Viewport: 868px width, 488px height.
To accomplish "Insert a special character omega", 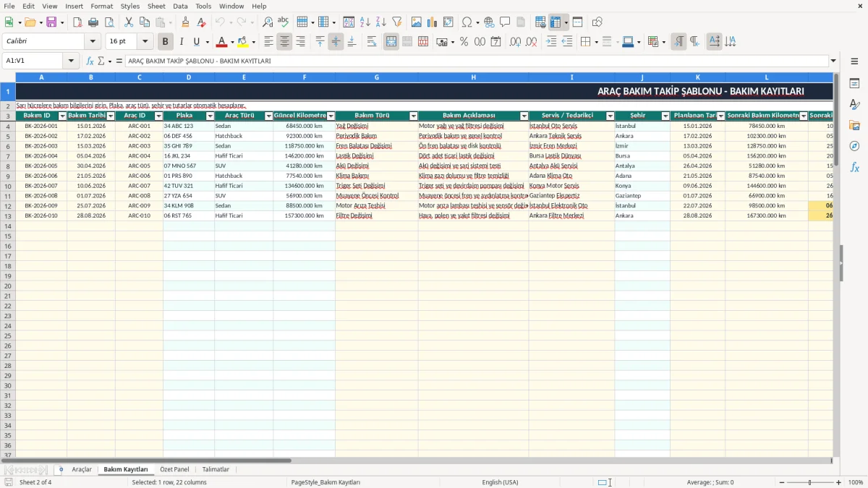I will pyautogui.click(x=467, y=22).
